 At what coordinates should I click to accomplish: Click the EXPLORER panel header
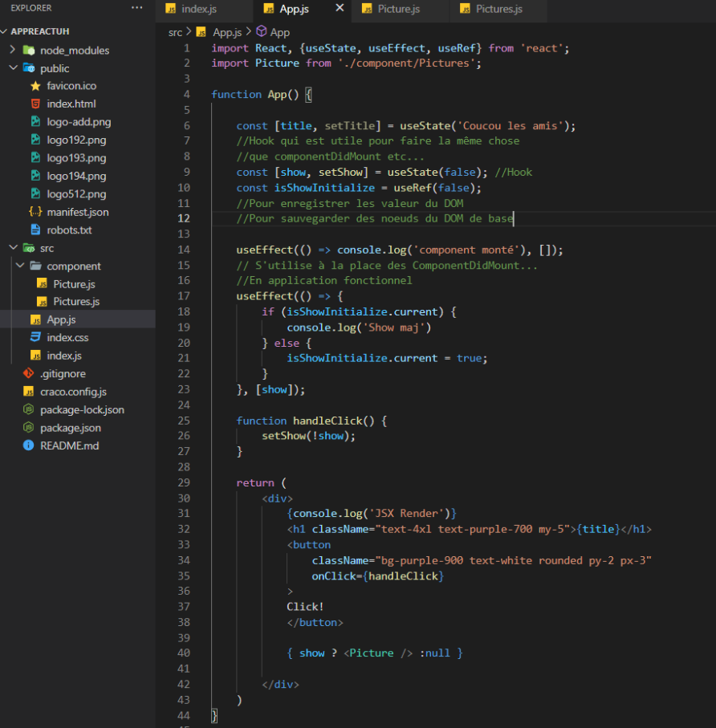pyautogui.click(x=31, y=8)
